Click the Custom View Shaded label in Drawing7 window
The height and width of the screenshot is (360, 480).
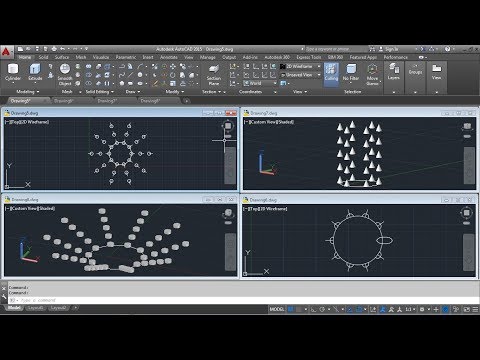point(269,122)
